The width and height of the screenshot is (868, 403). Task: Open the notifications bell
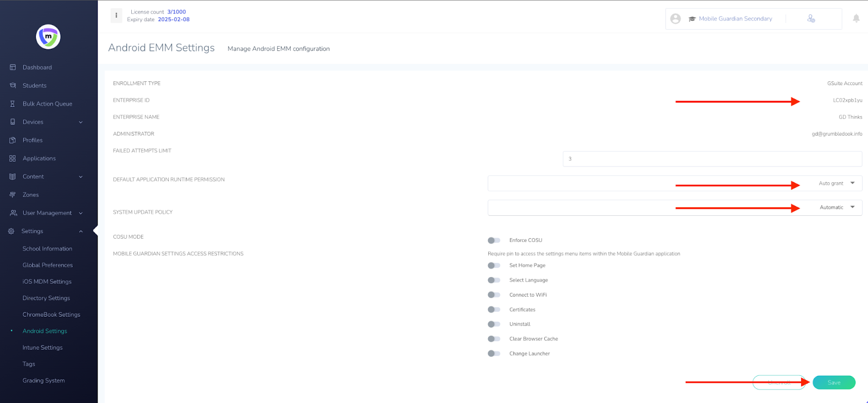(856, 18)
